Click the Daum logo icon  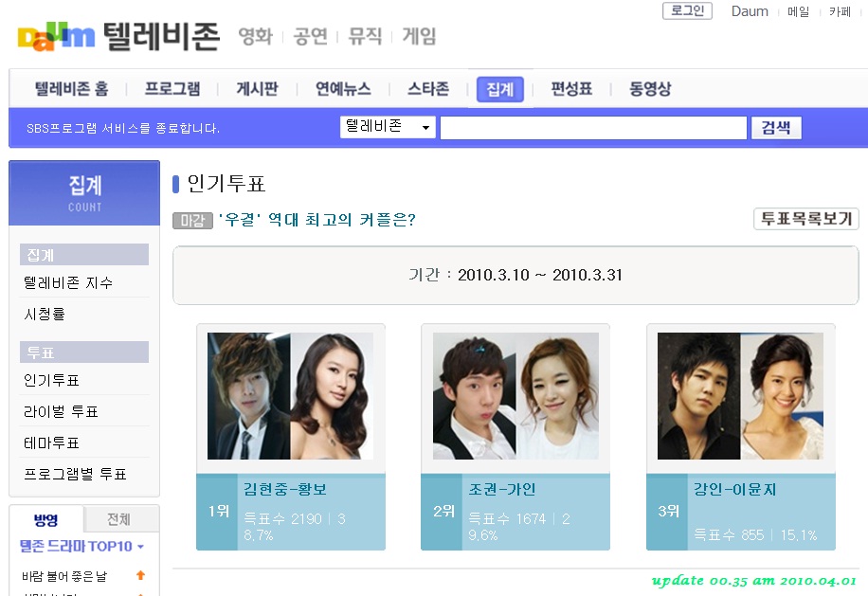tap(56, 37)
